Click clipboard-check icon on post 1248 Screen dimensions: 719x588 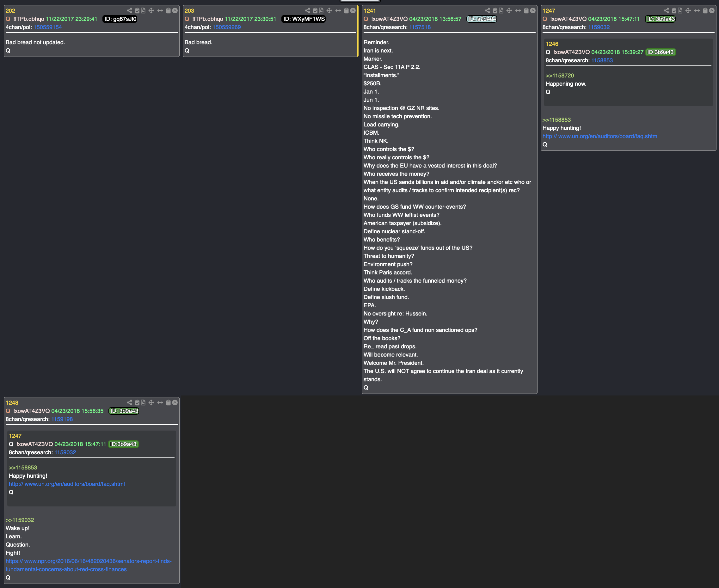point(137,402)
